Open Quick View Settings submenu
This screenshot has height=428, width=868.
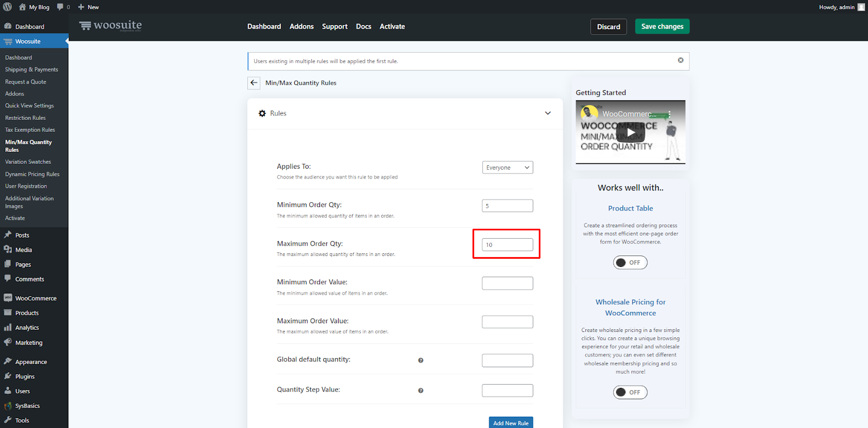(29, 106)
